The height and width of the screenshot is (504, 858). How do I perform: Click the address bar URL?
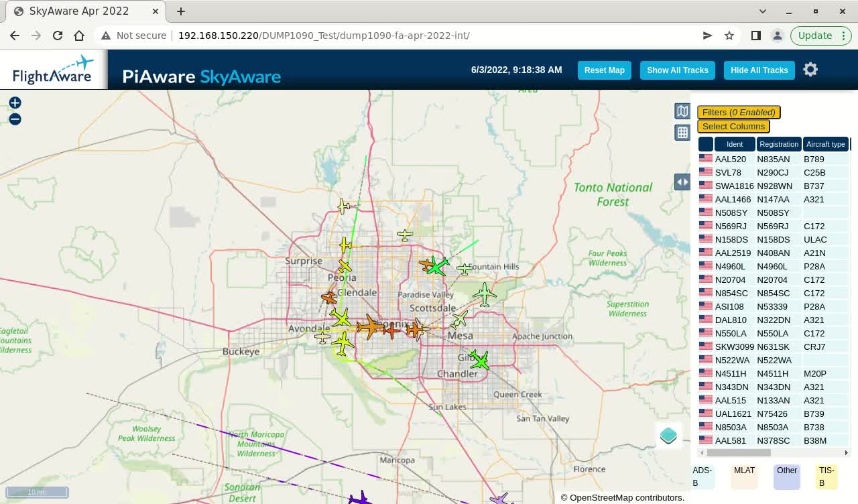tap(324, 36)
